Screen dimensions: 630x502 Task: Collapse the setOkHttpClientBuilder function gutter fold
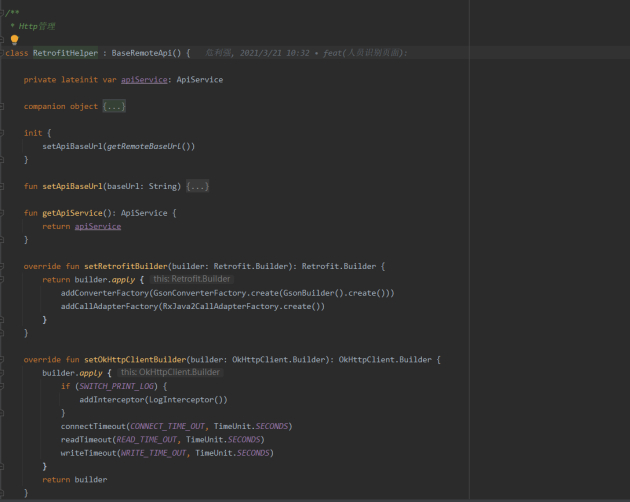pos(3,359)
